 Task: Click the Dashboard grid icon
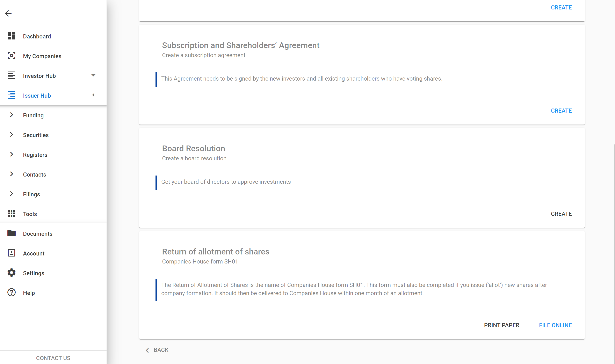point(12,36)
